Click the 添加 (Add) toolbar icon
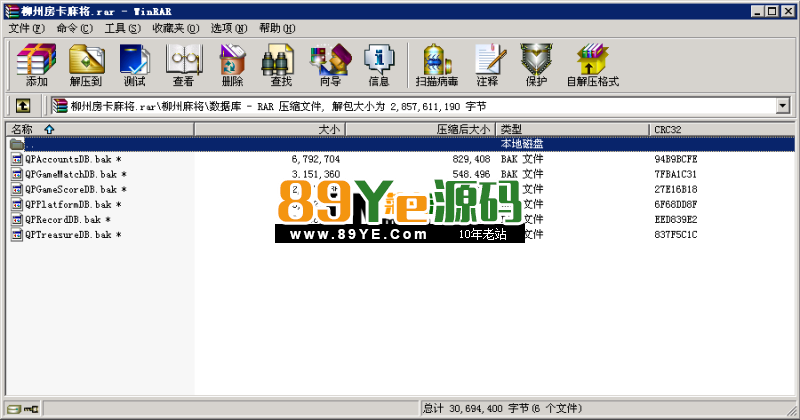Image resolution: width=800 pixels, height=420 pixels. point(36,65)
